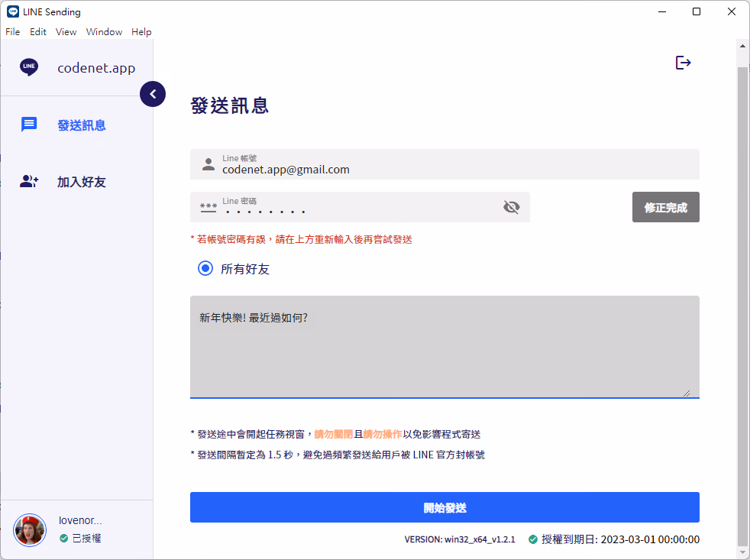Click the red password error warning text
Image resolution: width=750 pixels, height=560 pixels.
coord(302,239)
